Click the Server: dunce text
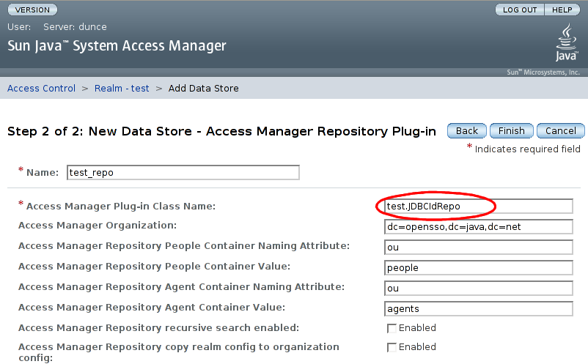 tap(75, 27)
